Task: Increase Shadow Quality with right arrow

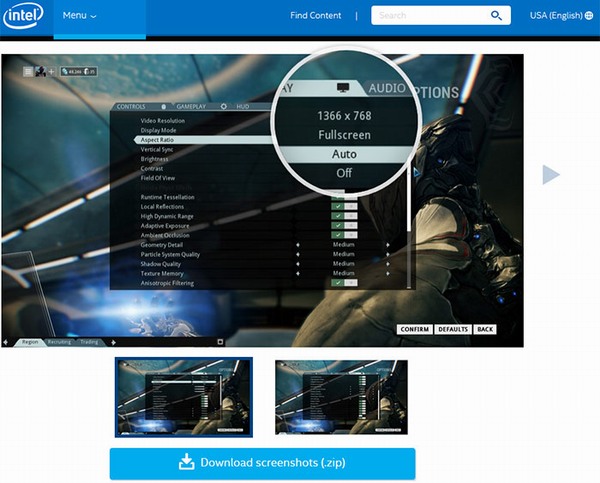Action: coord(388,264)
